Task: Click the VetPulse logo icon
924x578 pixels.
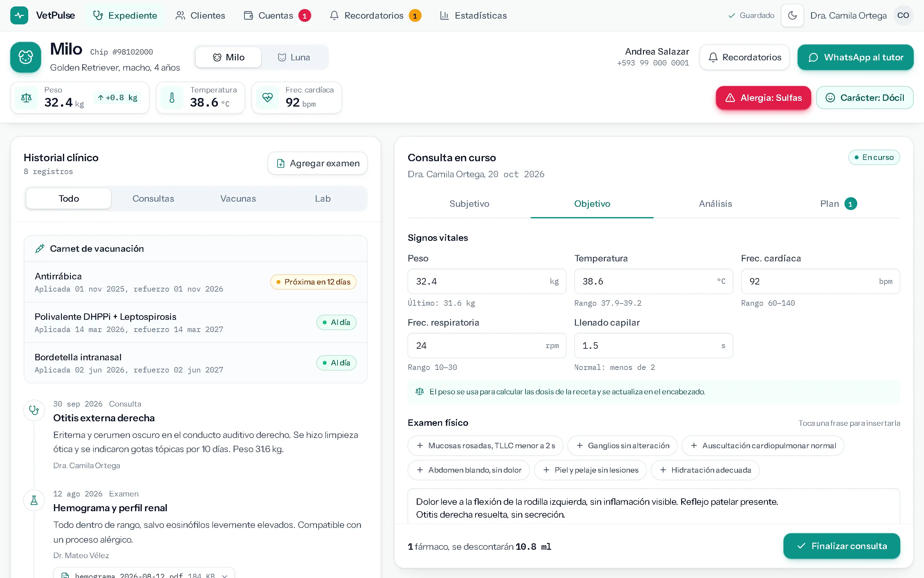Action: click(19, 15)
